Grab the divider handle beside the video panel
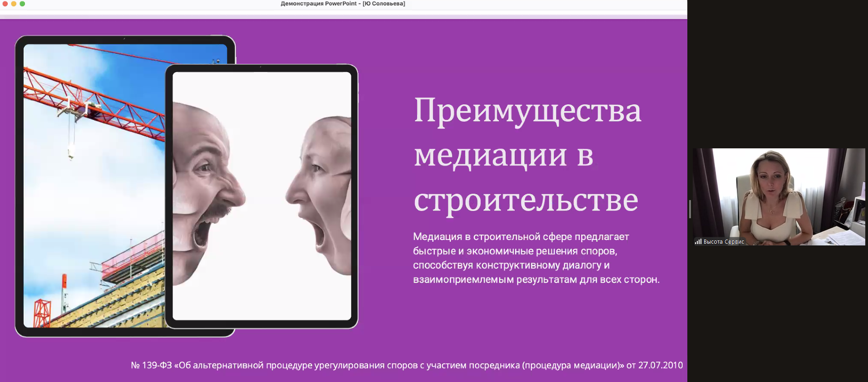Viewport: 868px width, 382px height. (x=690, y=209)
